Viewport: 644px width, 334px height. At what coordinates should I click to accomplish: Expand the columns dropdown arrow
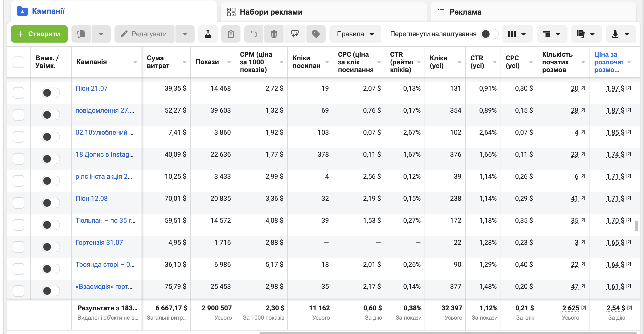click(524, 34)
